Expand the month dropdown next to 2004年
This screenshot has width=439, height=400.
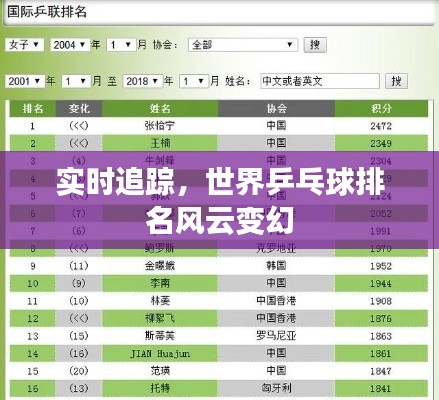click(x=121, y=45)
